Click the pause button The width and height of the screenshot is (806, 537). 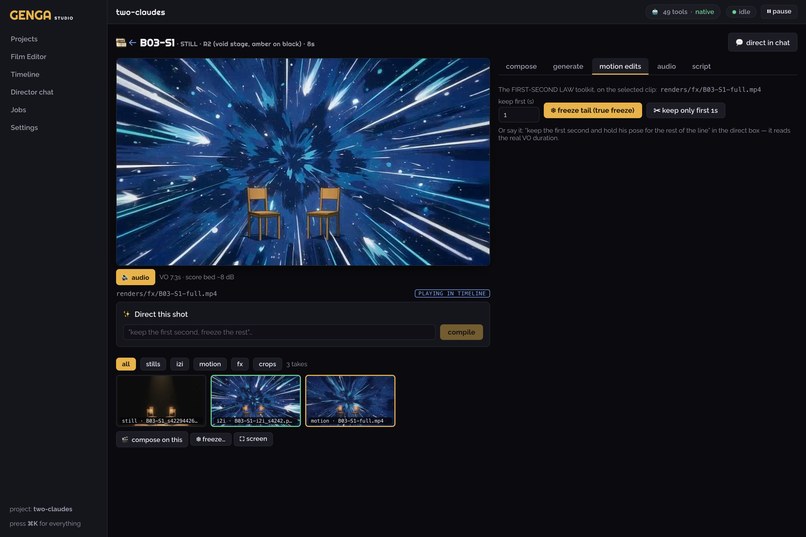(x=779, y=11)
